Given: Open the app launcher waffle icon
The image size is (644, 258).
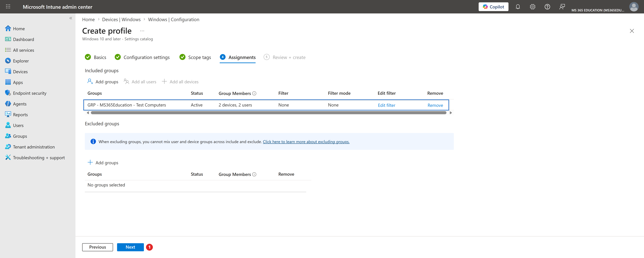Looking at the screenshot, I should pyautogui.click(x=8, y=6).
